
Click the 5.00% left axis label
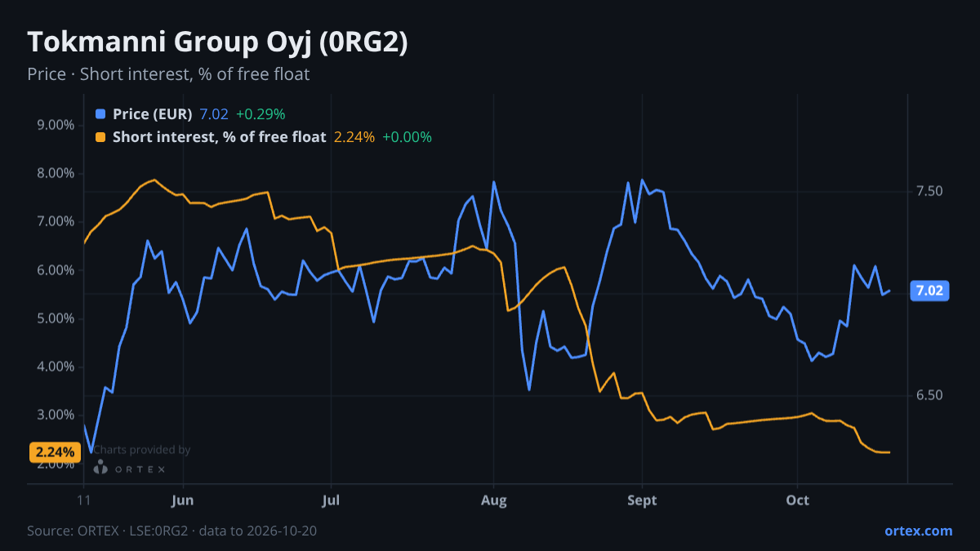click(x=56, y=318)
